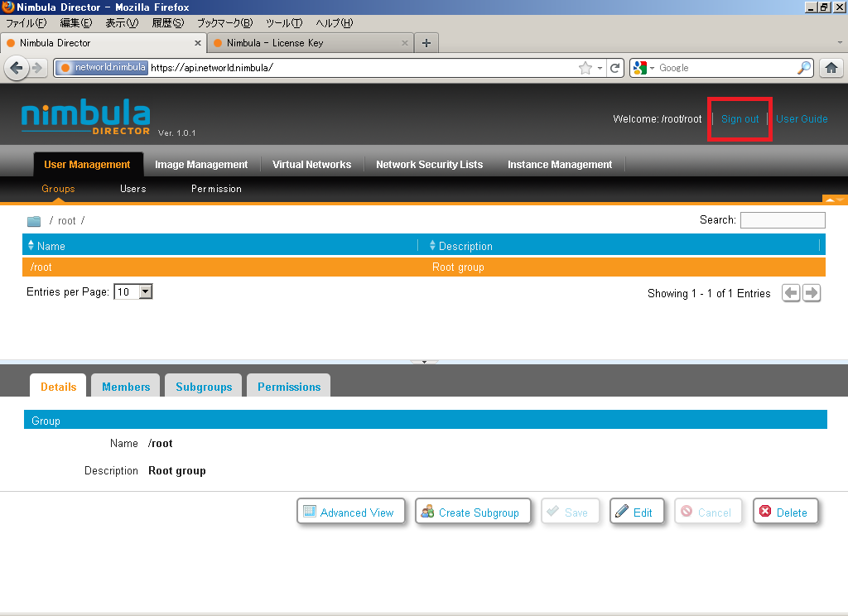Open the ブックマーク(B) menu
The width and height of the screenshot is (848, 616).
point(224,22)
